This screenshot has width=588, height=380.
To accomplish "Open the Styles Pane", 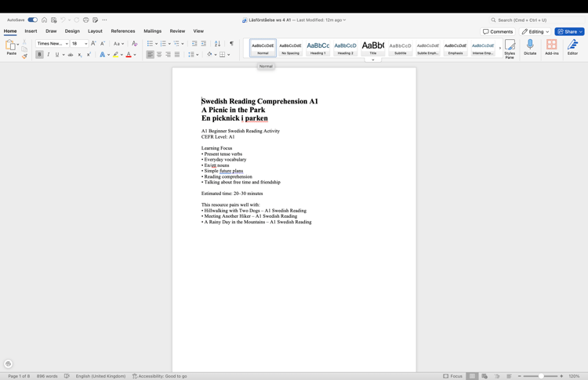I will tap(510, 49).
